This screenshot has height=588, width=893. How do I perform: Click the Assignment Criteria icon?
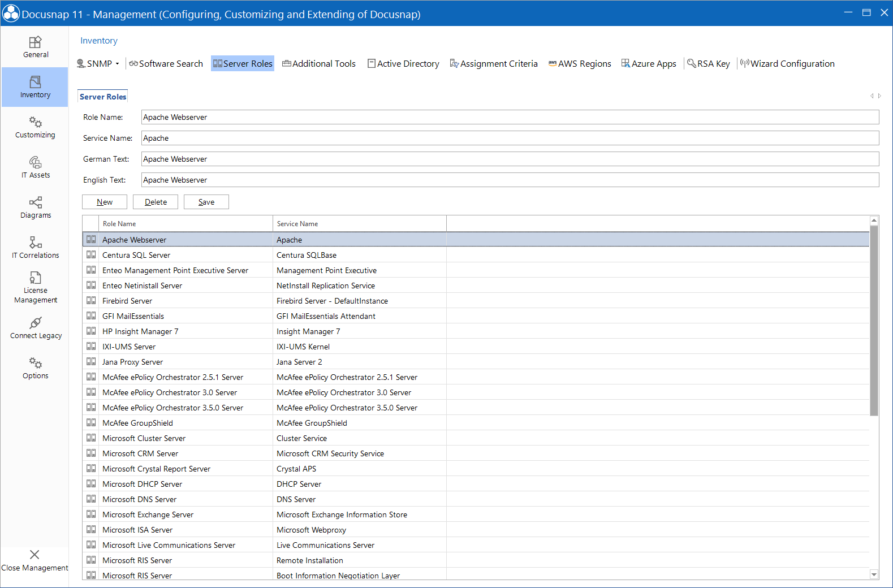click(x=454, y=63)
